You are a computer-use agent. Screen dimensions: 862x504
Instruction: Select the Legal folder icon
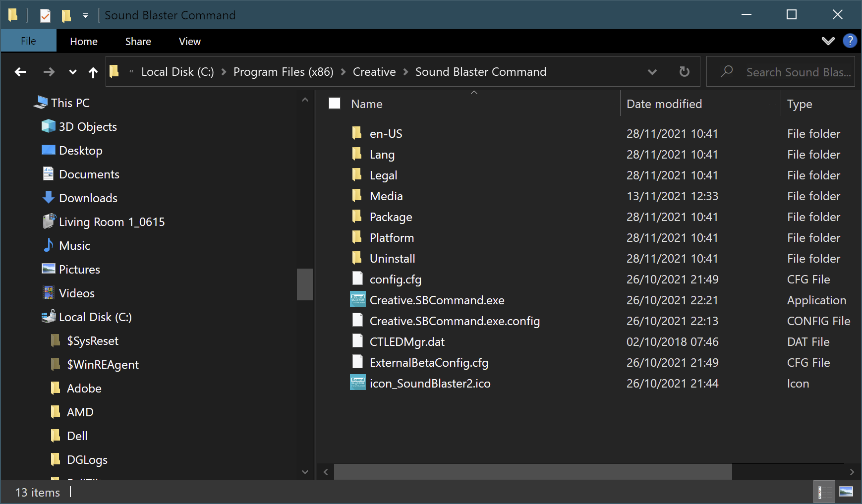(357, 174)
